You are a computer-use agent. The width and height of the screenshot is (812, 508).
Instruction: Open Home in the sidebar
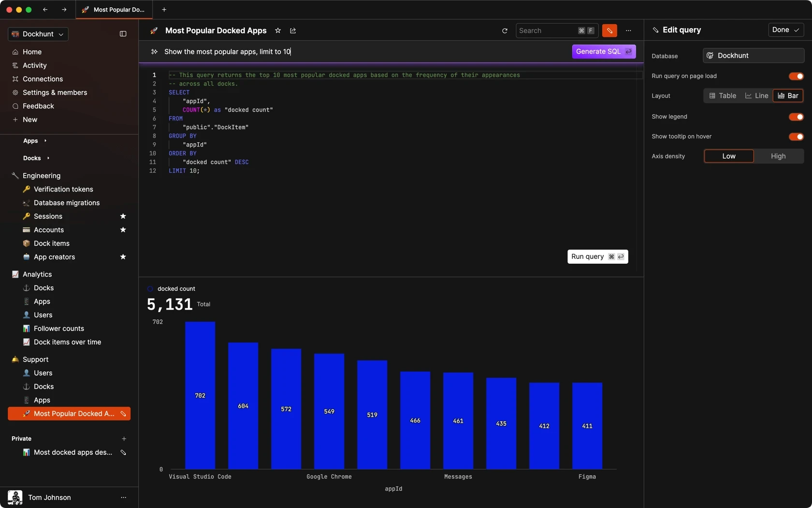(x=32, y=52)
